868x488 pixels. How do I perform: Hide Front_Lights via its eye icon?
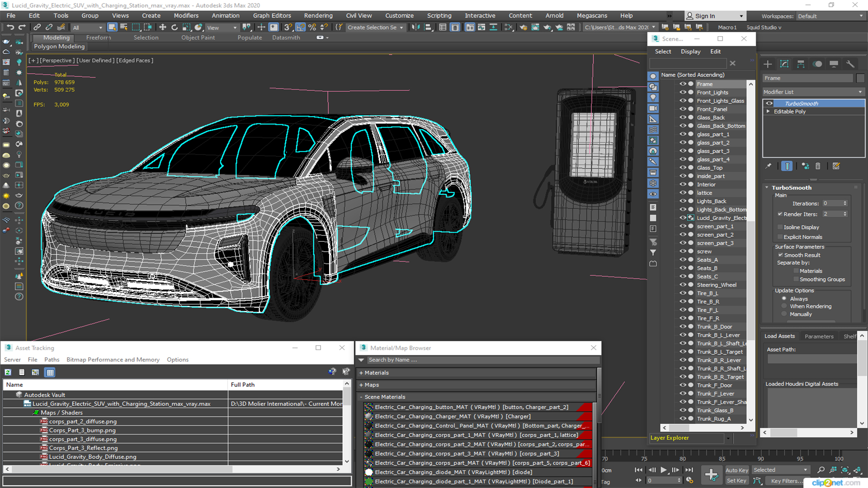(683, 92)
